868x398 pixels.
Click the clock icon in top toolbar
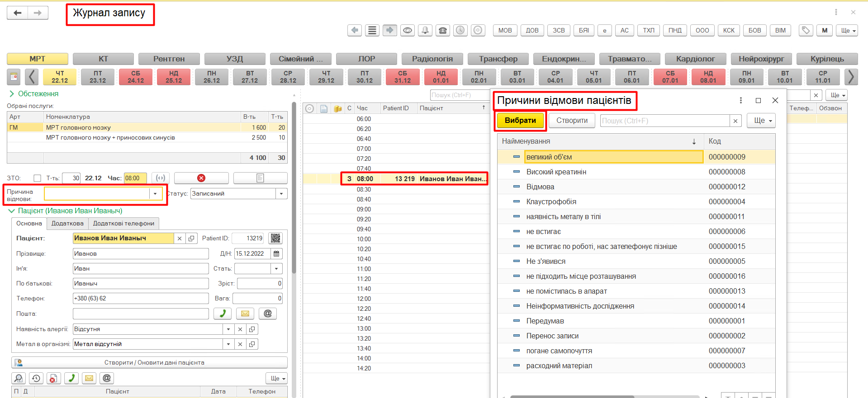[460, 30]
